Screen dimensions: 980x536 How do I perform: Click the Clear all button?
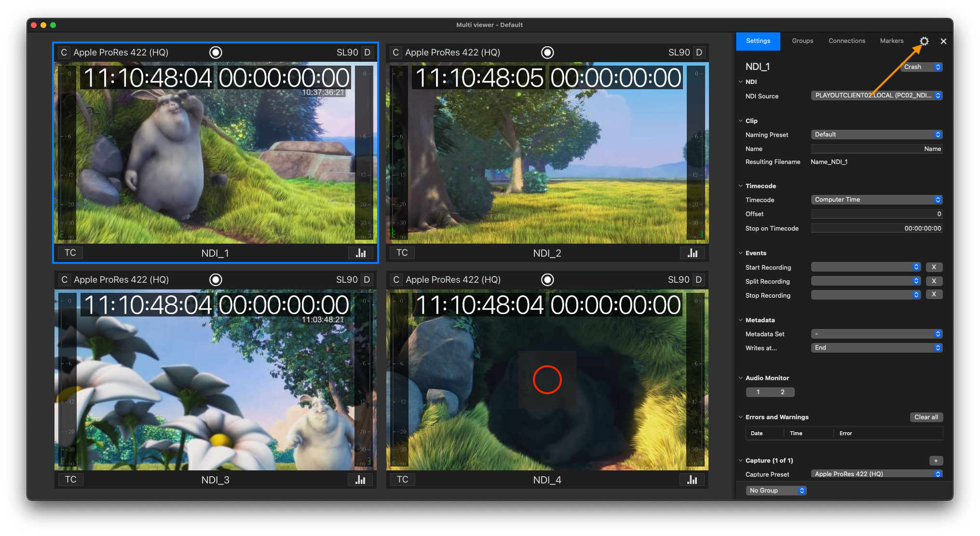[926, 417]
